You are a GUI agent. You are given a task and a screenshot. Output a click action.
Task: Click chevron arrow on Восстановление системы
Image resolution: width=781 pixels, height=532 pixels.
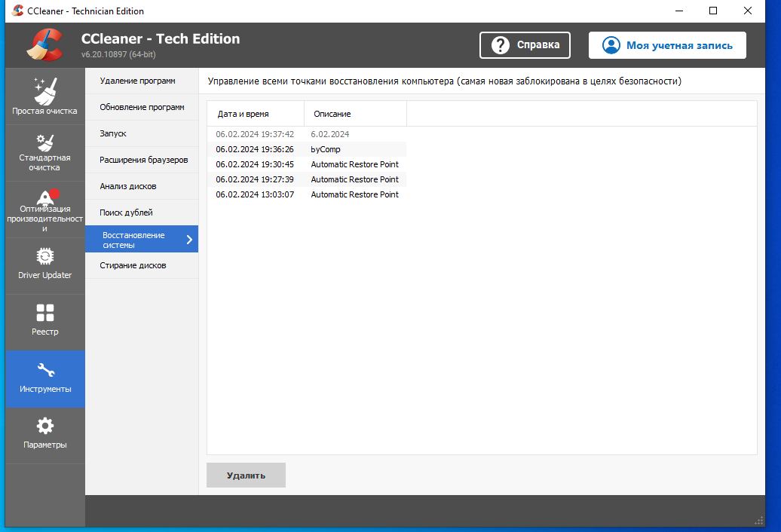[x=189, y=240]
